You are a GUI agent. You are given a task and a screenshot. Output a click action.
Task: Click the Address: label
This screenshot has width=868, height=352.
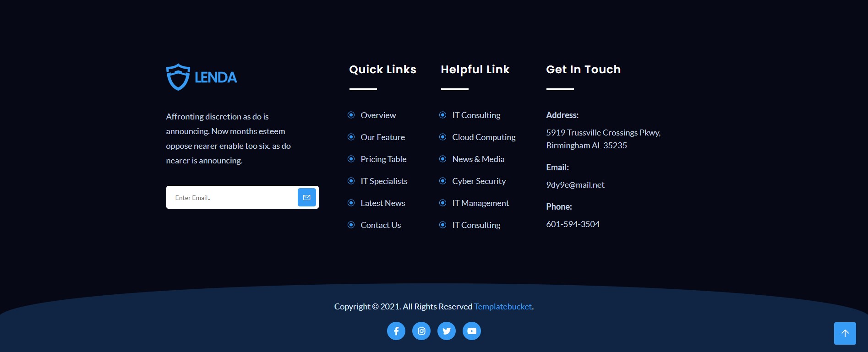562,115
